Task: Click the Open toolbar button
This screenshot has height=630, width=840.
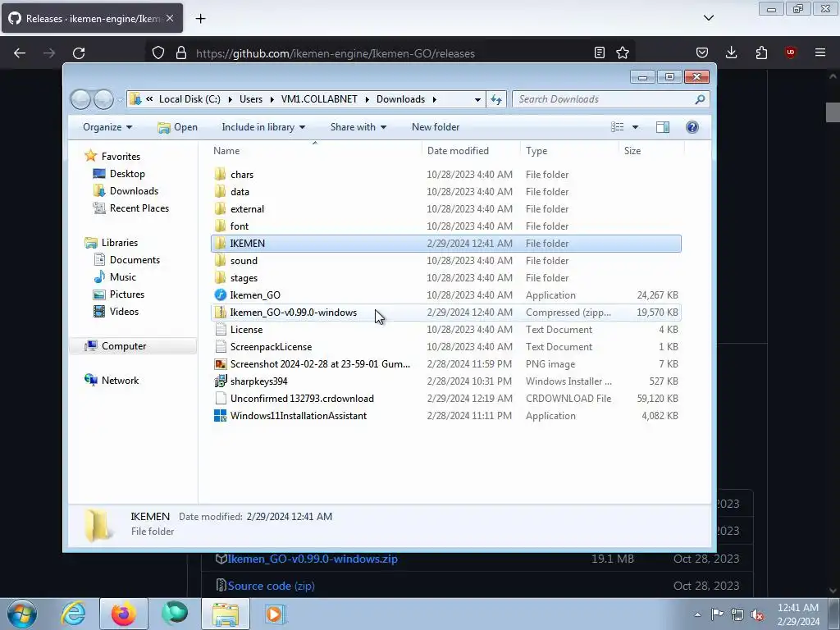Action: coord(178,127)
